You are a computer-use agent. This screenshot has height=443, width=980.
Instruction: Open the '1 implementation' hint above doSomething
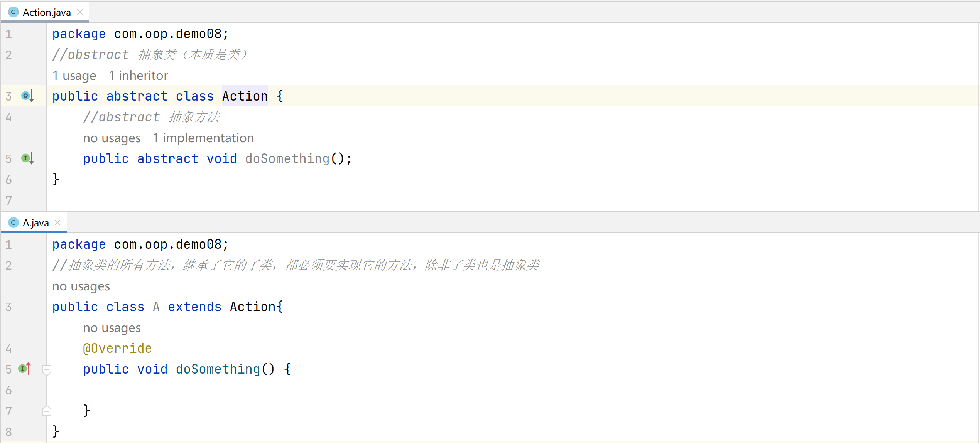pyautogui.click(x=203, y=138)
